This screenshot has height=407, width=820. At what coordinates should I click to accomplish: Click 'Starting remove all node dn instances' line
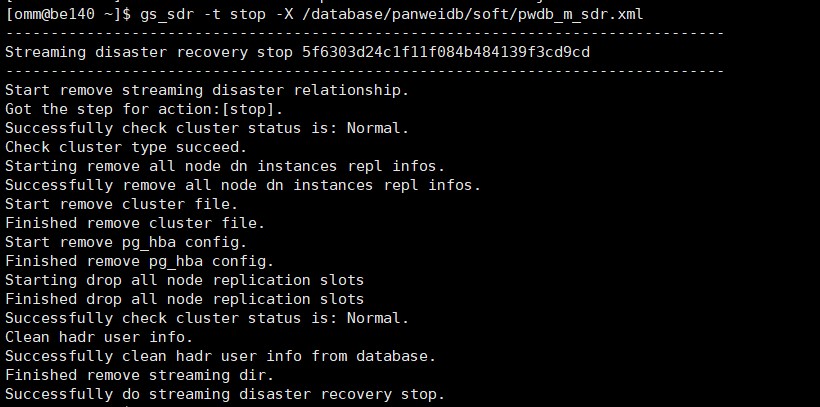tap(225, 166)
